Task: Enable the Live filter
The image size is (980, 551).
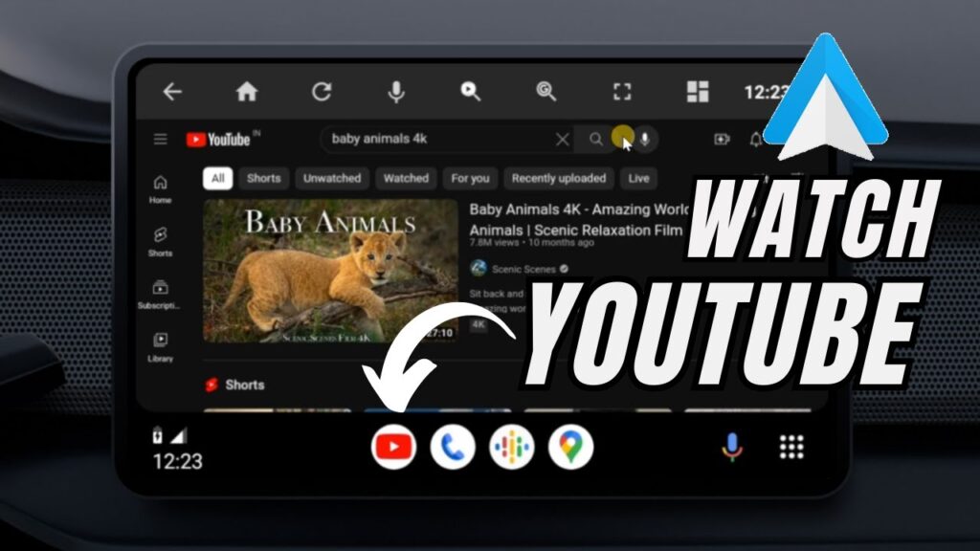Action: pos(638,179)
